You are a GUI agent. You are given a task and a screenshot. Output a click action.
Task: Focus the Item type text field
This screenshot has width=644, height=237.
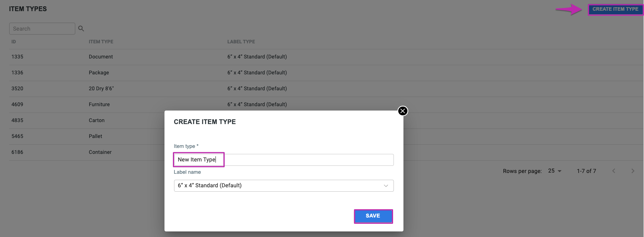284,160
